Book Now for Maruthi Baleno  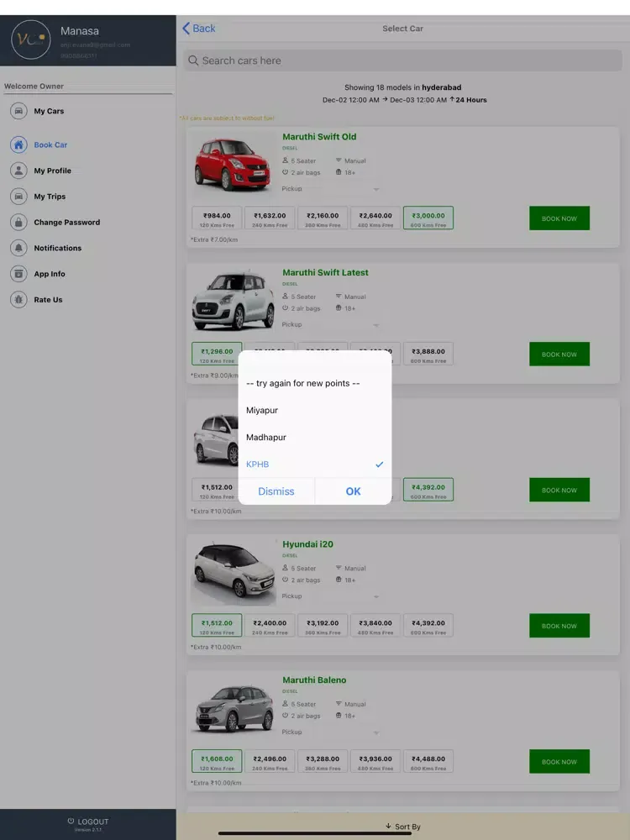[x=559, y=761]
